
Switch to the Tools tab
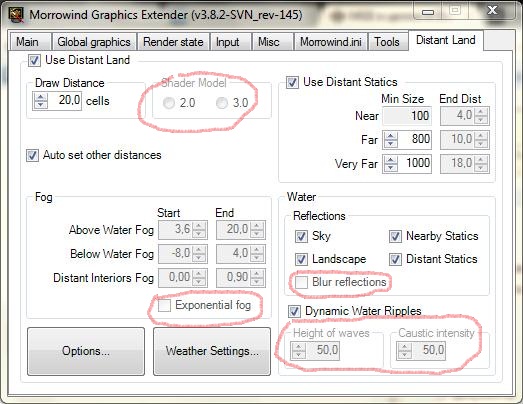387,42
